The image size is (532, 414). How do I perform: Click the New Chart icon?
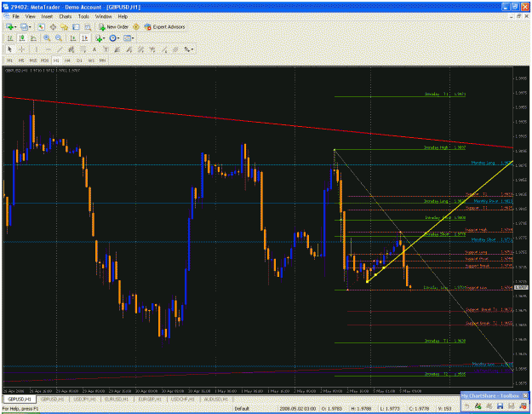[x=10, y=26]
